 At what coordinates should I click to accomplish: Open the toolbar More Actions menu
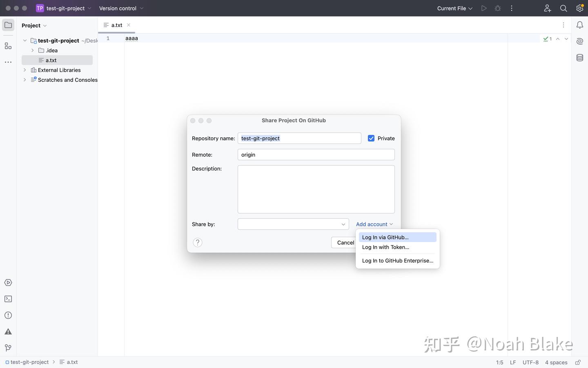point(512,8)
